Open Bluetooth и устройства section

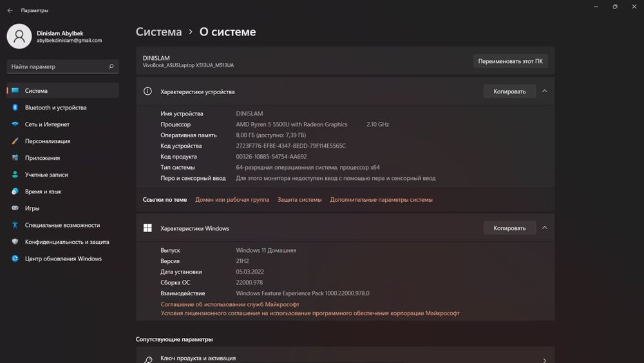55,108
